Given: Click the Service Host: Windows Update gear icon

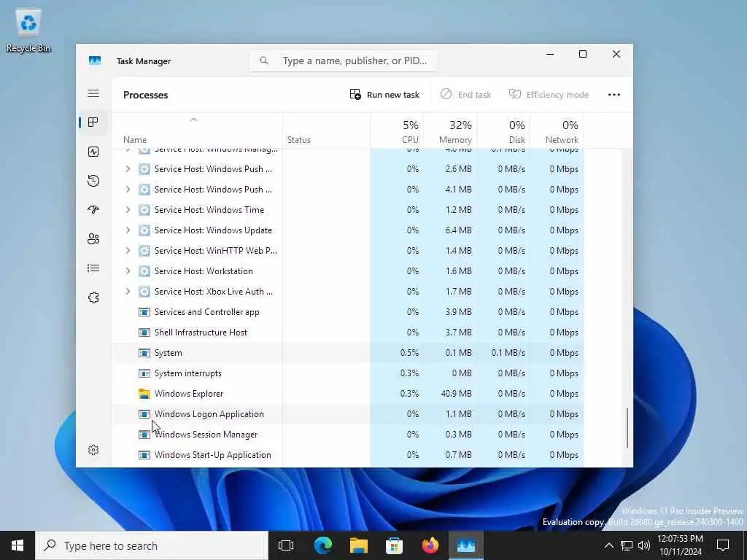Looking at the screenshot, I should pyautogui.click(x=144, y=230).
